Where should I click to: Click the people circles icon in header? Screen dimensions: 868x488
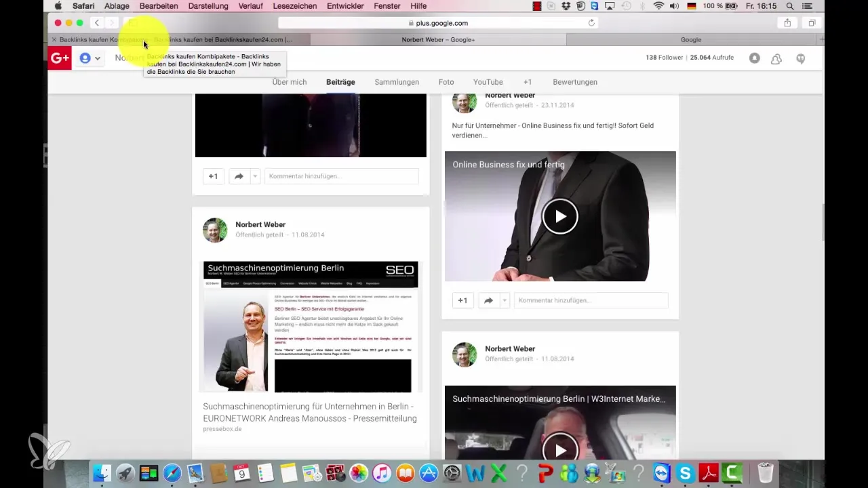(x=778, y=59)
